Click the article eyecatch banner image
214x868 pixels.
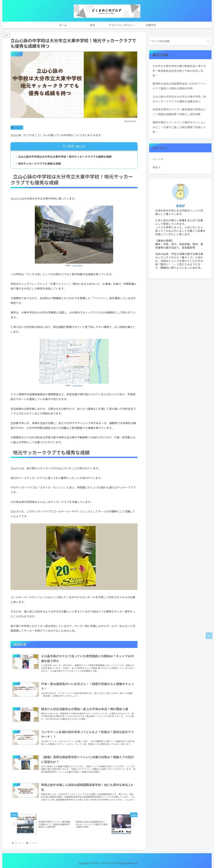tap(74, 85)
